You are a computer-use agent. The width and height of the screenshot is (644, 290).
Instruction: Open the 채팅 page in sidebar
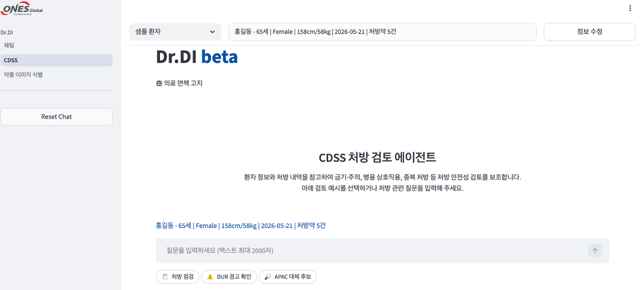tap(56, 46)
